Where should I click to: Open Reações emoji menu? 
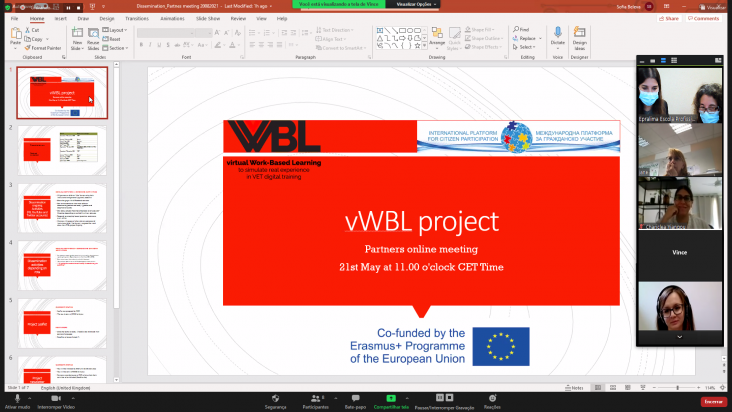(492, 401)
